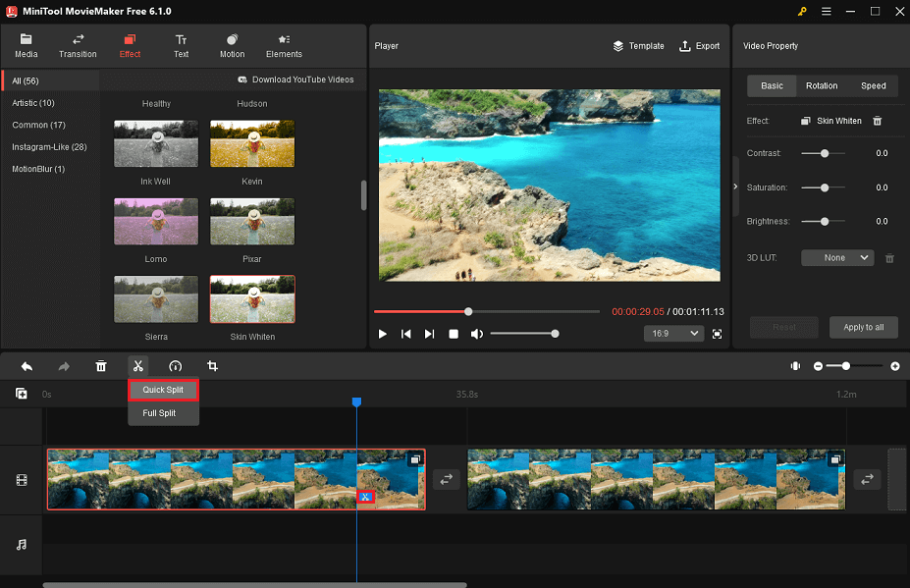Choose Full Split from menu

[x=163, y=413]
